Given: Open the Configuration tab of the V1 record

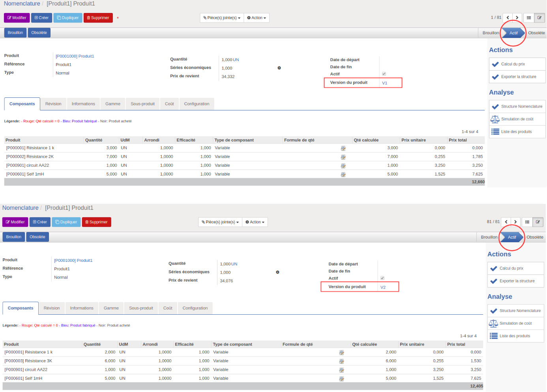Looking at the screenshot, I should (x=197, y=104).
